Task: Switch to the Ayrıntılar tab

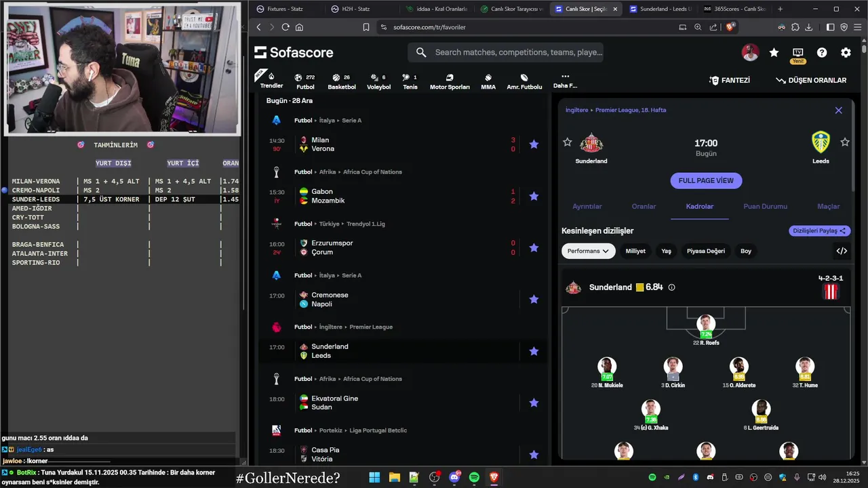Action: click(587, 206)
